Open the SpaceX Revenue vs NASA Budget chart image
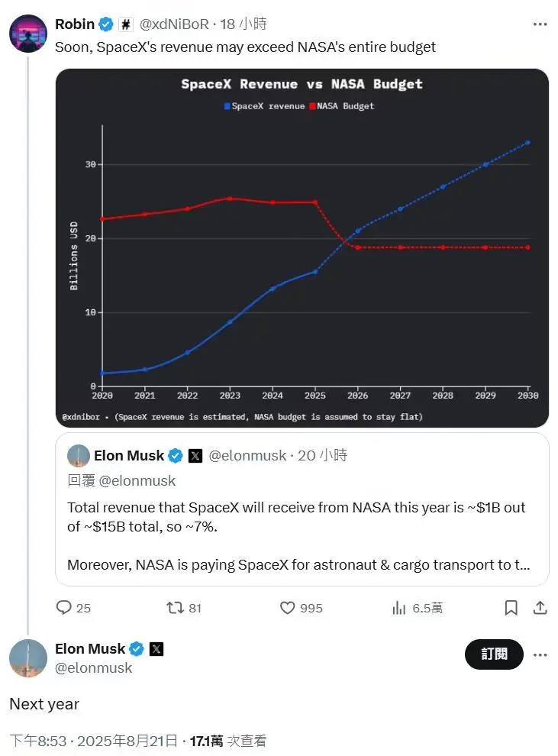Image resolution: width=558 pixels, height=756 pixels. 302,247
